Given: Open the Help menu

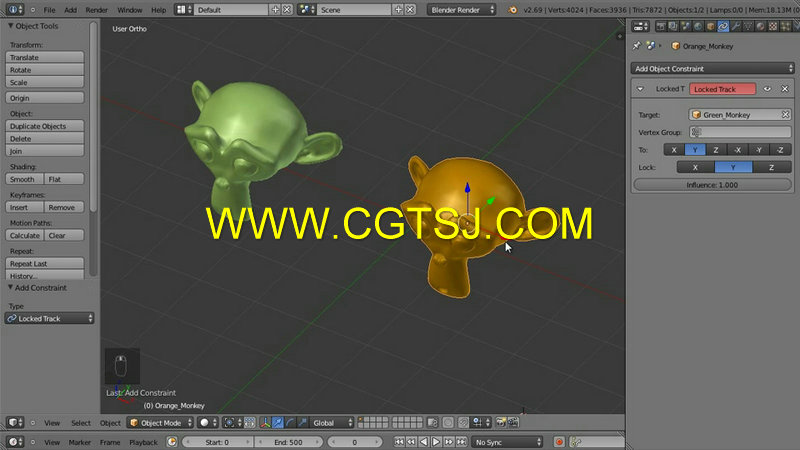Looking at the screenshot, I should point(158,10).
